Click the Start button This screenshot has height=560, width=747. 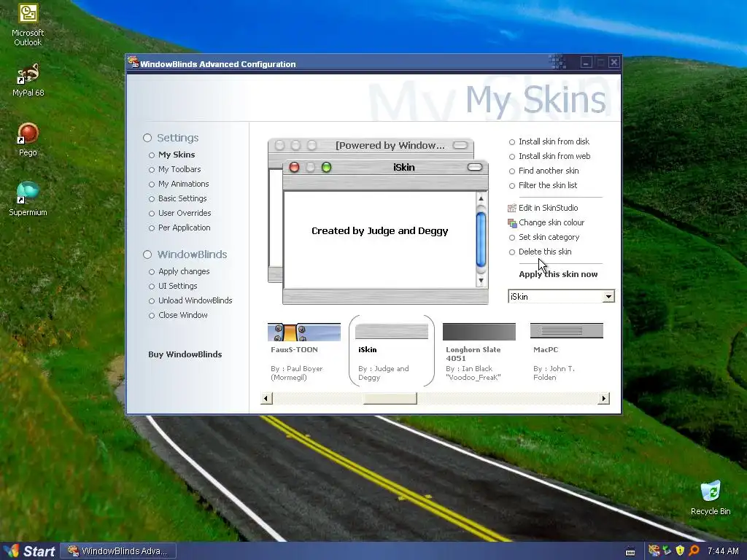29,551
